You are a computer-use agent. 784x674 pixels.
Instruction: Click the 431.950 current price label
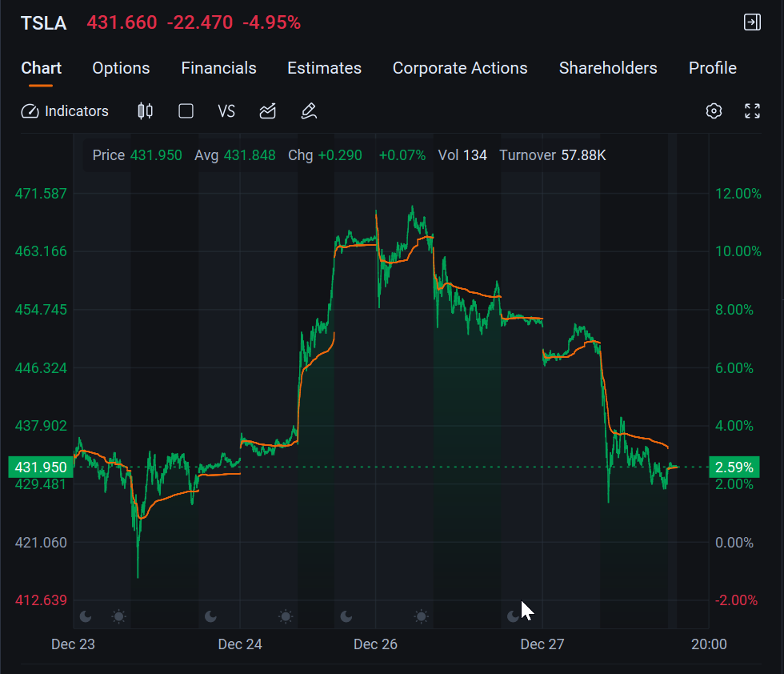pyautogui.click(x=40, y=467)
